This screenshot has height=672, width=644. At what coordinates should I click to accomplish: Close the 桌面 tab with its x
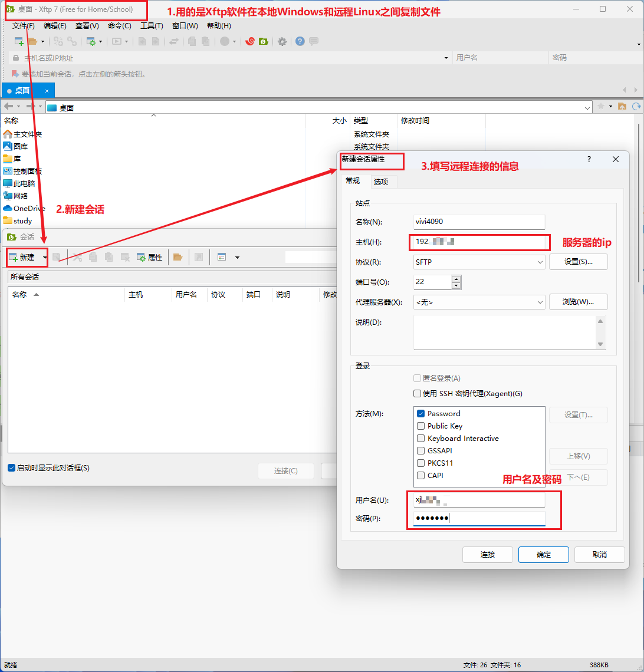[47, 91]
